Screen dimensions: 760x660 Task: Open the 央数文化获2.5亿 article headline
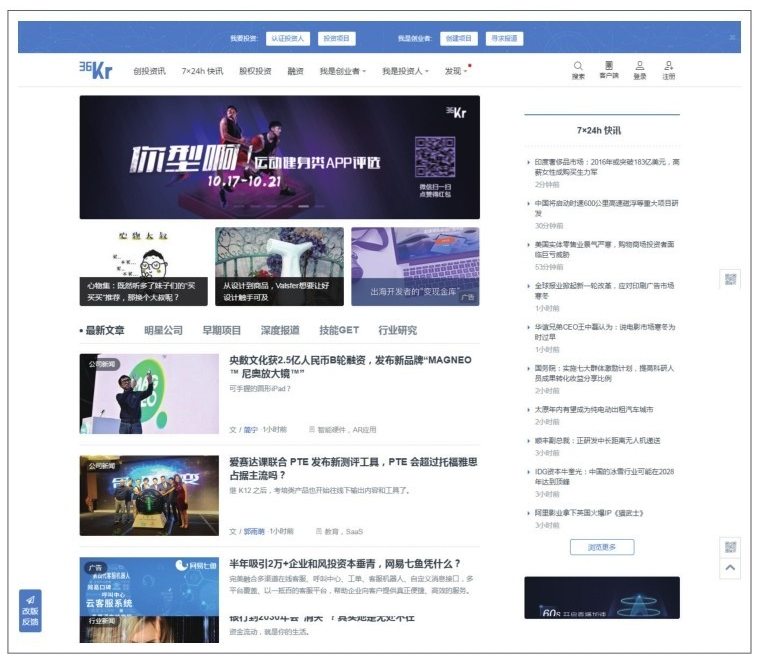350,367
